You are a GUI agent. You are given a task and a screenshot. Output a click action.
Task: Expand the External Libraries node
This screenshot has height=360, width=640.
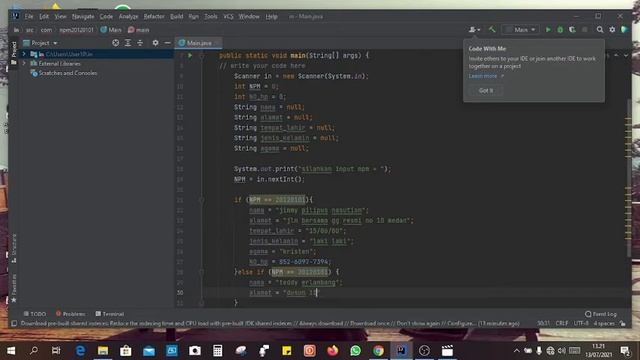24,63
